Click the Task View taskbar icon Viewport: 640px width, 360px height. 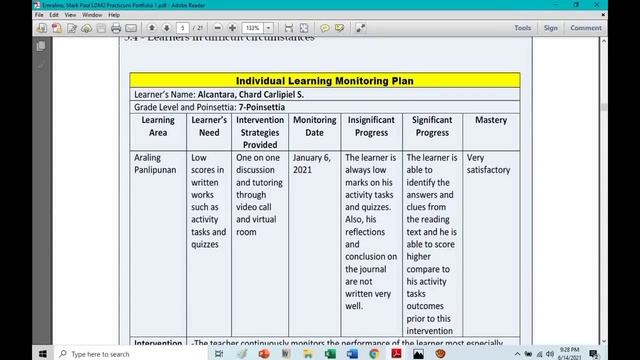[x=219, y=354]
